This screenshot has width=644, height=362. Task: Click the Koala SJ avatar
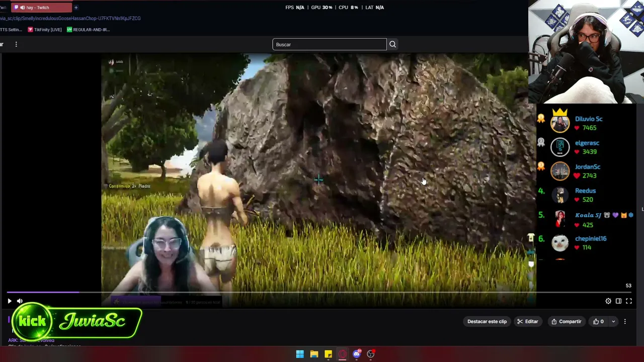click(x=560, y=219)
